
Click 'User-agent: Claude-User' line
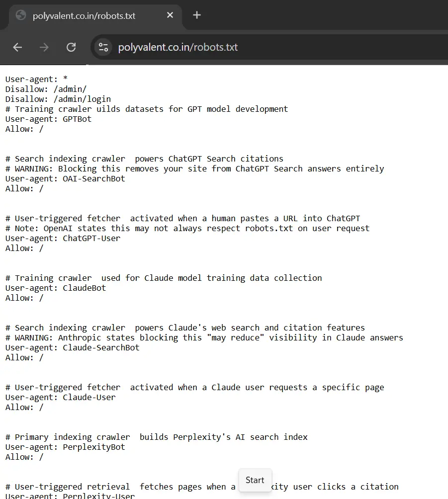pyautogui.click(x=61, y=398)
